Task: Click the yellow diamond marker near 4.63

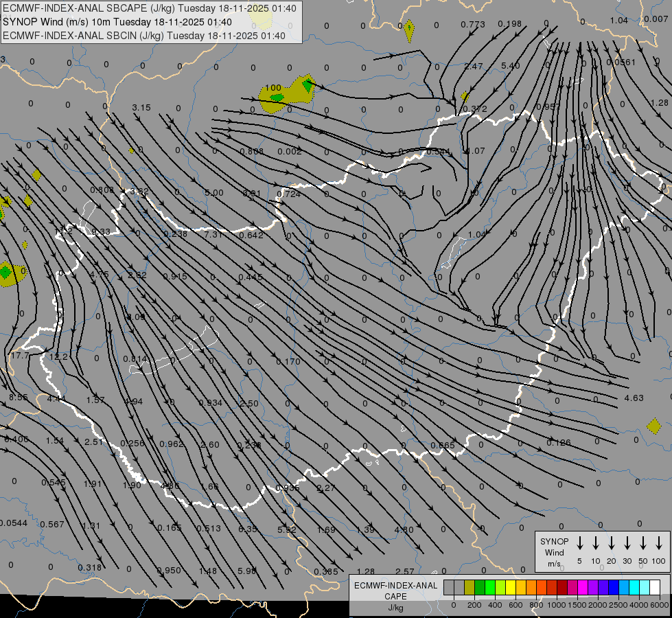Action: (x=654, y=426)
